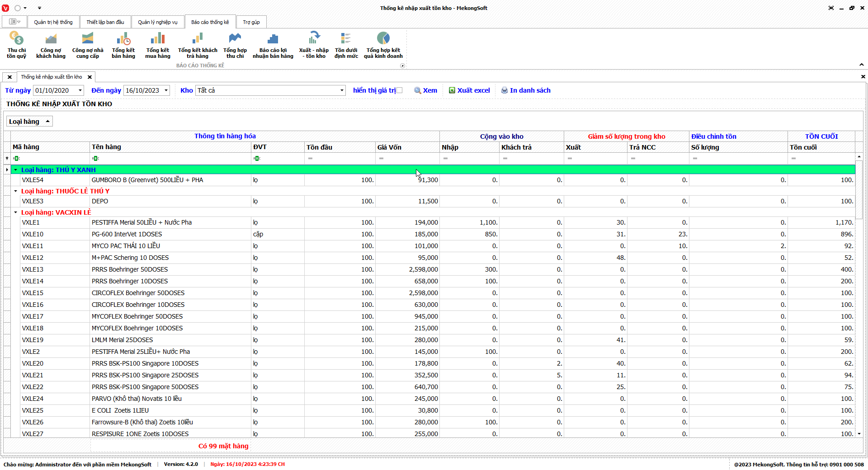868x470 pixels.
Task: Open Tồn dưới định mức report
Action: (346, 45)
